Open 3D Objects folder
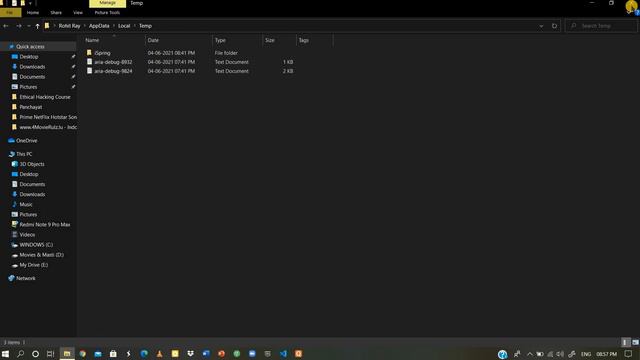 coord(32,164)
